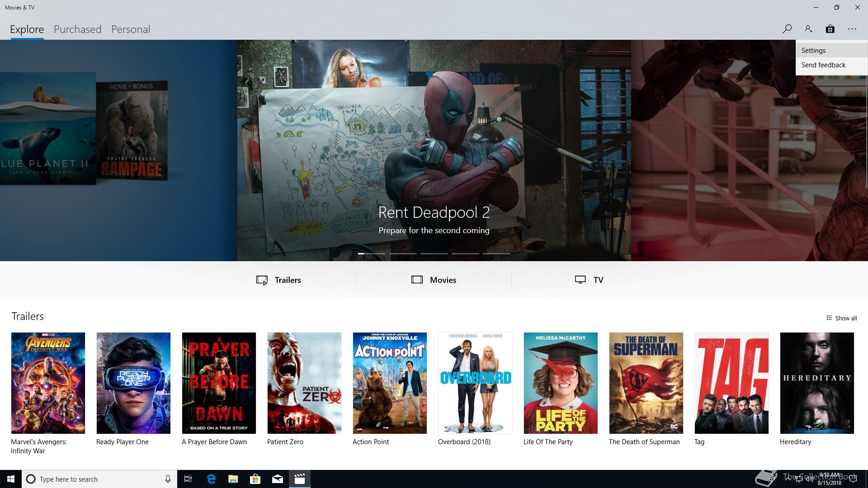Click the TV category label
Image resolution: width=868 pixels, height=488 pixels.
point(598,280)
